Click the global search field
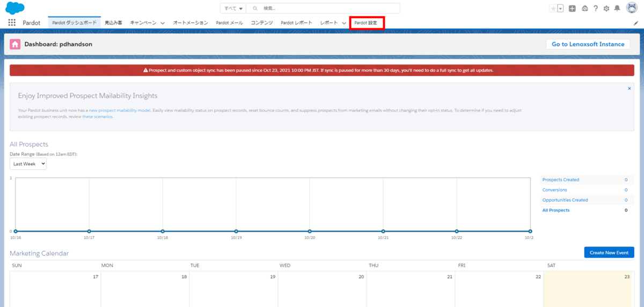This screenshot has width=644, height=307. [x=323, y=9]
